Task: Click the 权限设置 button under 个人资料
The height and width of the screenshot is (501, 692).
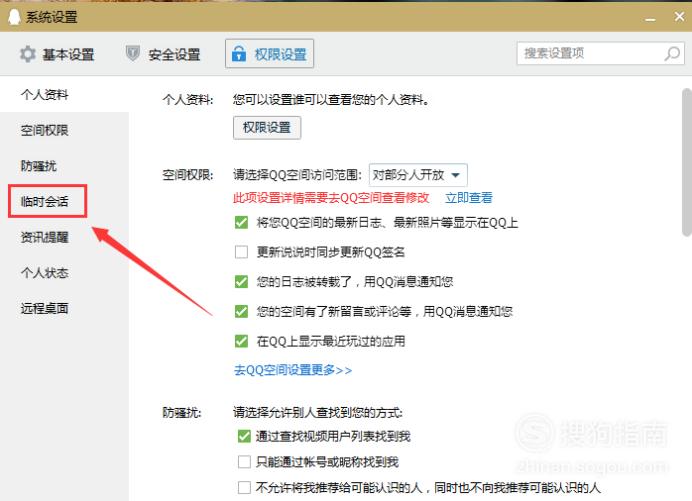Action: point(267,128)
